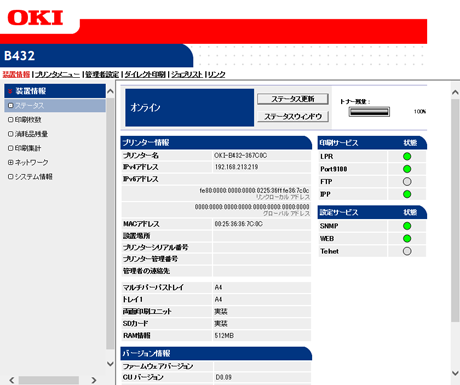Click the FTP gray status indicator
This screenshot has height=385, width=460.
[x=407, y=182]
